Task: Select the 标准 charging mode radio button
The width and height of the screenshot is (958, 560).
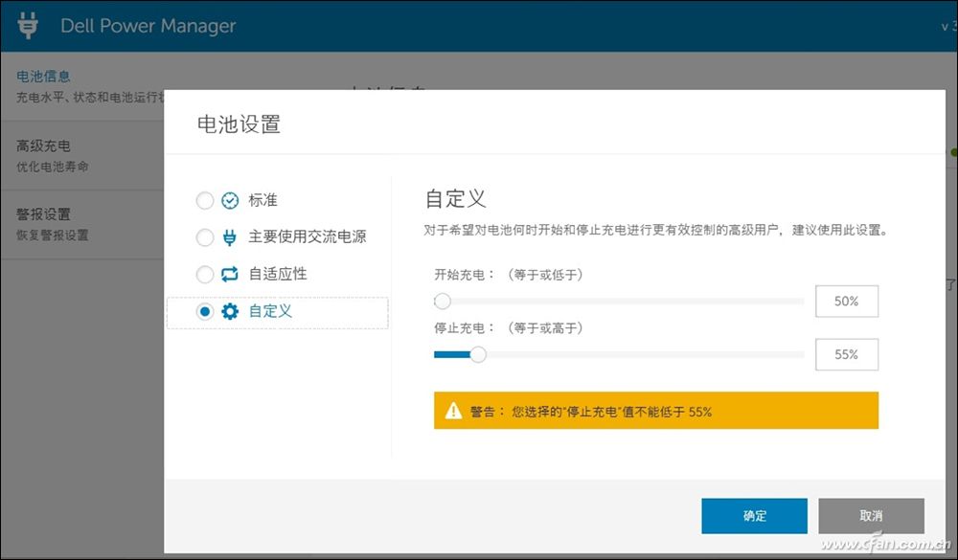Action: pos(204,200)
